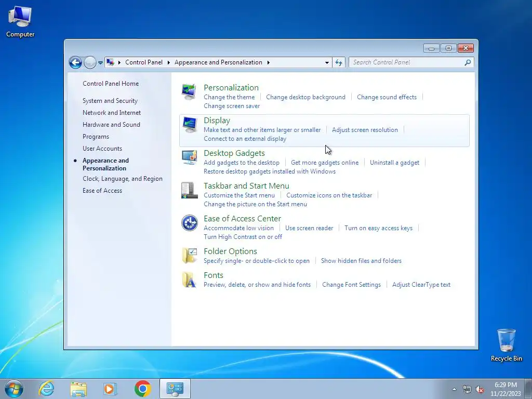Image resolution: width=532 pixels, height=399 pixels.
Task: Click the taskbar clock and date
Action: coord(506,389)
